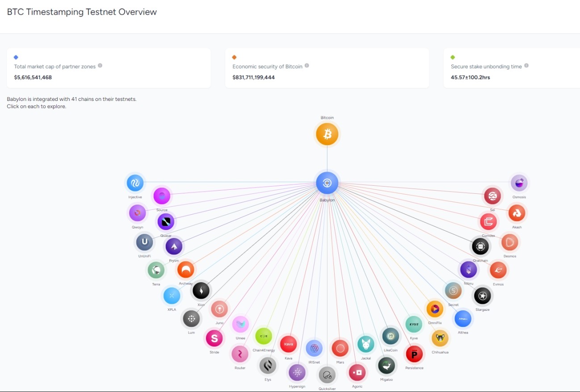This screenshot has width=580, height=392.
Task: Click the Evmos chain node
Action: [498, 270]
